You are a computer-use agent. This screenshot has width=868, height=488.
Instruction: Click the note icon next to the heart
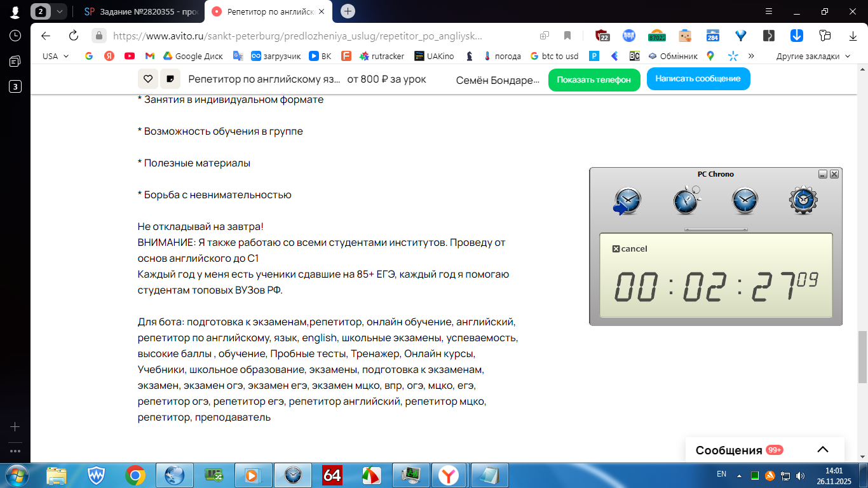pos(170,79)
